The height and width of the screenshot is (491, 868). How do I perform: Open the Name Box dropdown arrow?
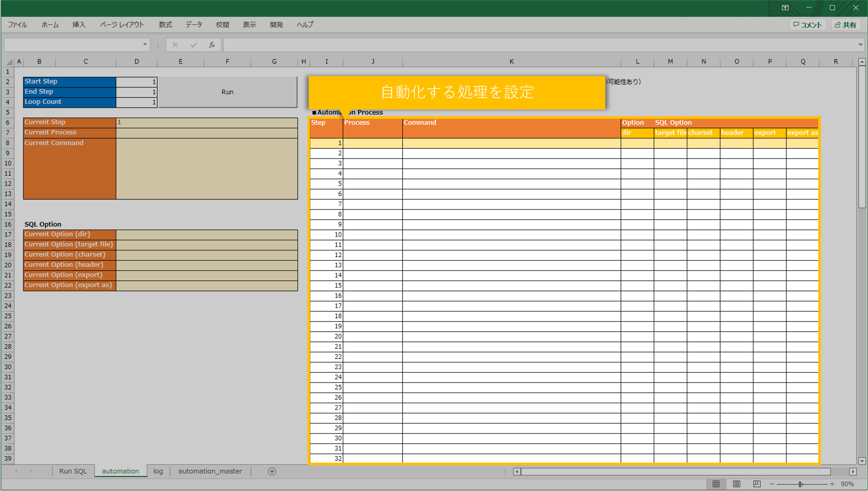point(145,44)
